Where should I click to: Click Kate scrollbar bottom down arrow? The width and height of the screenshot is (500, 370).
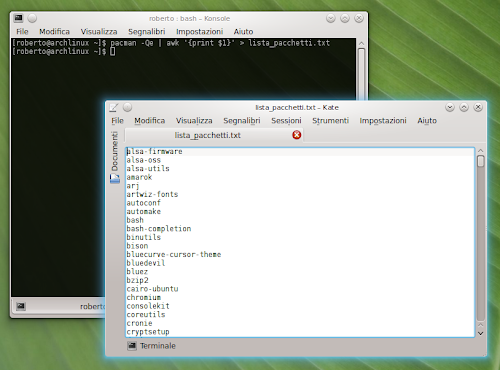coord(480,333)
